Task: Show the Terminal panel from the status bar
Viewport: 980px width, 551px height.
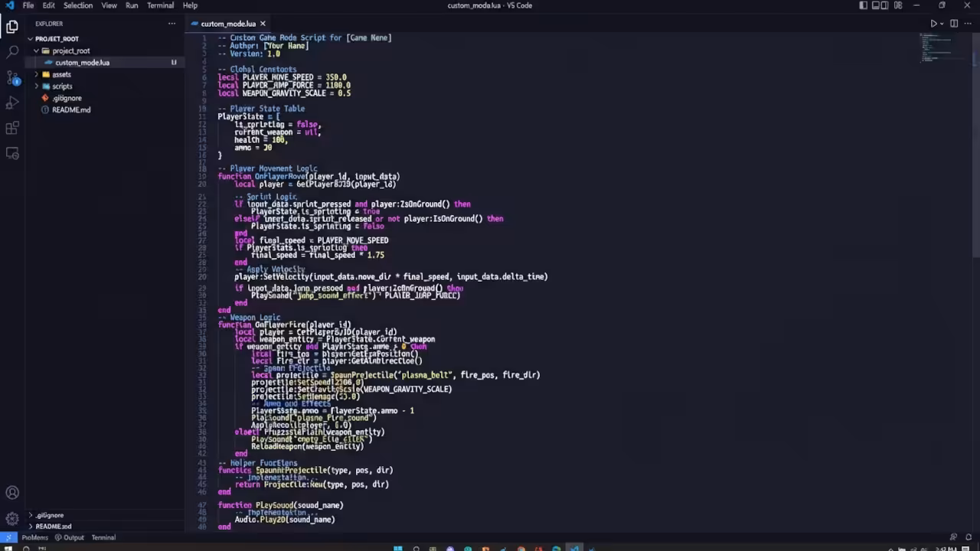Action: point(103,537)
